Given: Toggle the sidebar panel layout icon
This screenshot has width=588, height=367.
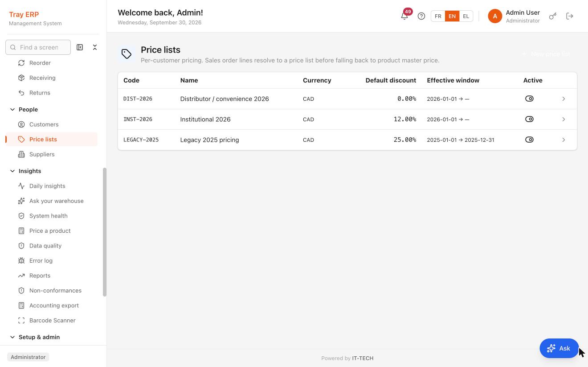Looking at the screenshot, I should coord(80,47).
